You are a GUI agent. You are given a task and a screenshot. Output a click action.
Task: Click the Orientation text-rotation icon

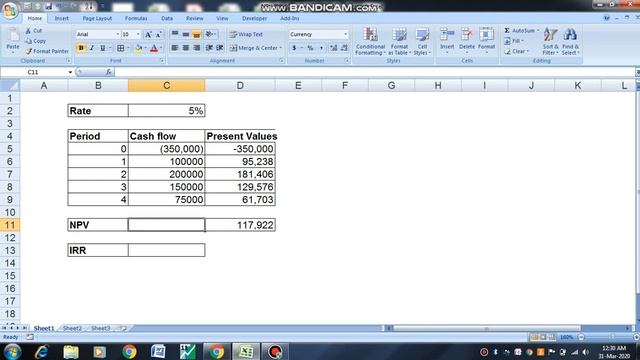209,34
